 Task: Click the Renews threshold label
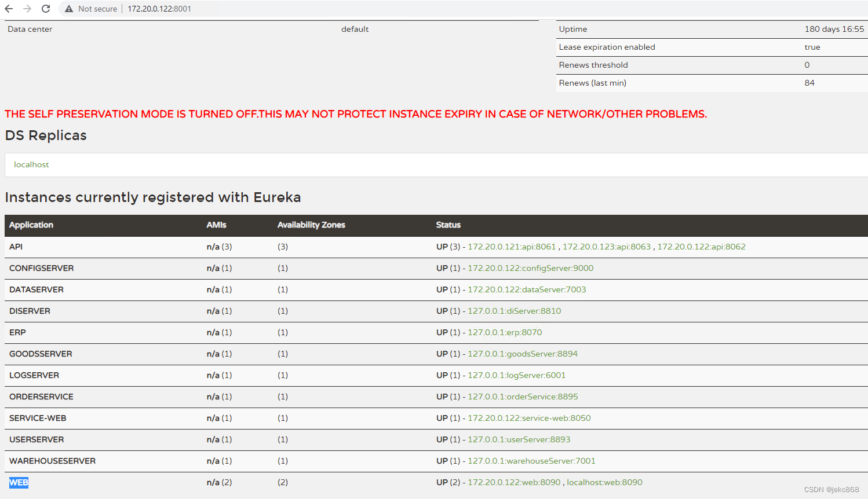[593, 65]
